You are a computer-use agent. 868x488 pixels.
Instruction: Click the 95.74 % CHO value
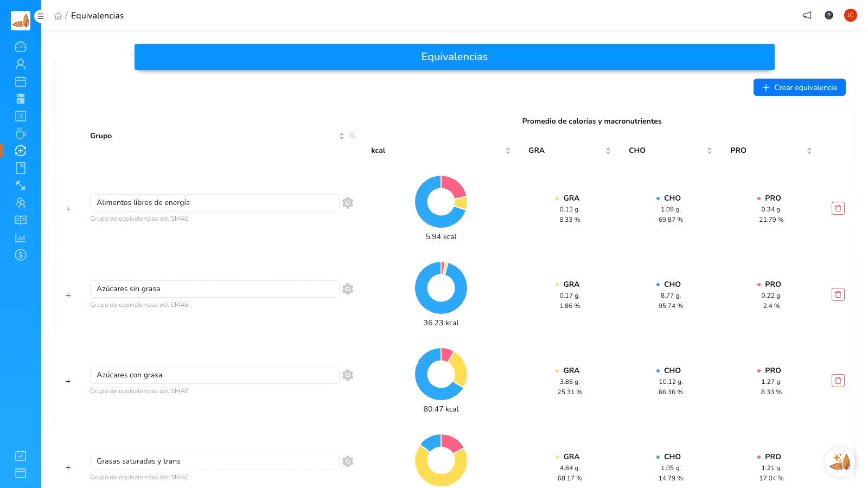pos(671,306)
